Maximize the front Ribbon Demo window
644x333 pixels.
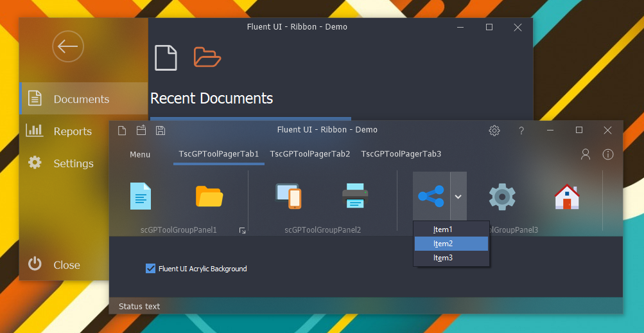click(579, 130)
